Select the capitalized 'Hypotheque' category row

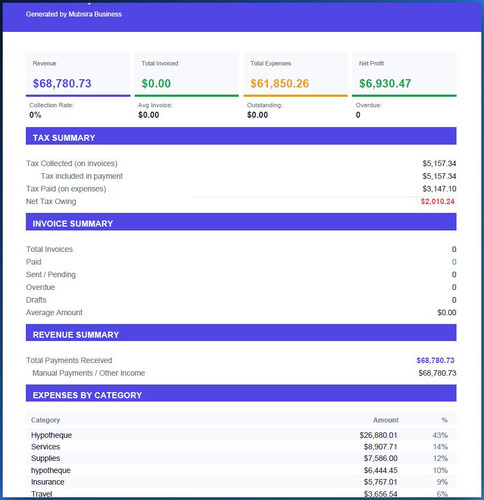point(241,435)
